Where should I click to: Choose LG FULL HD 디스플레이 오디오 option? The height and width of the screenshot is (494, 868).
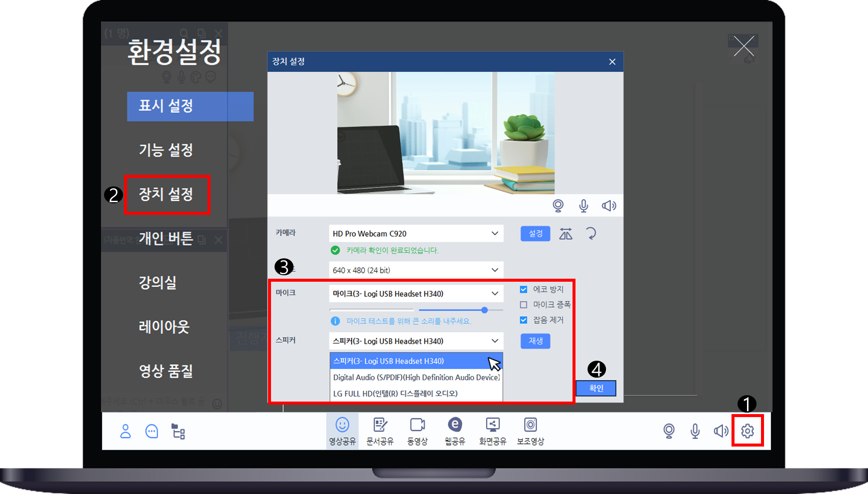tap(416, 394)
